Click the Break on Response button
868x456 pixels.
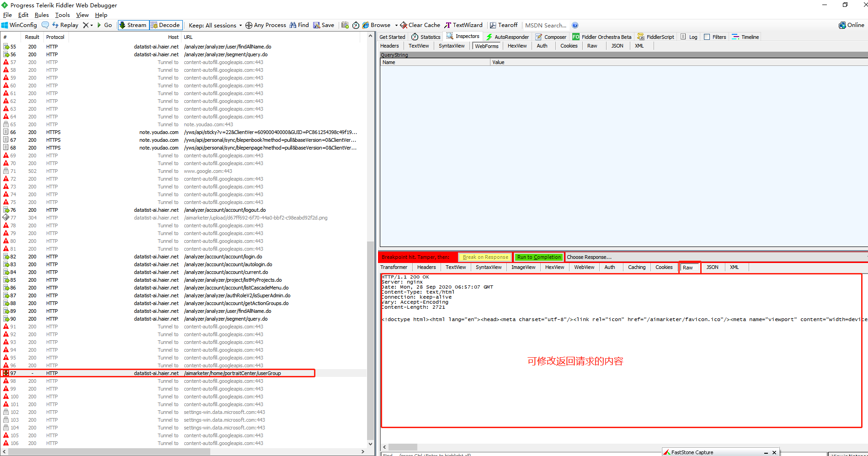485,257
